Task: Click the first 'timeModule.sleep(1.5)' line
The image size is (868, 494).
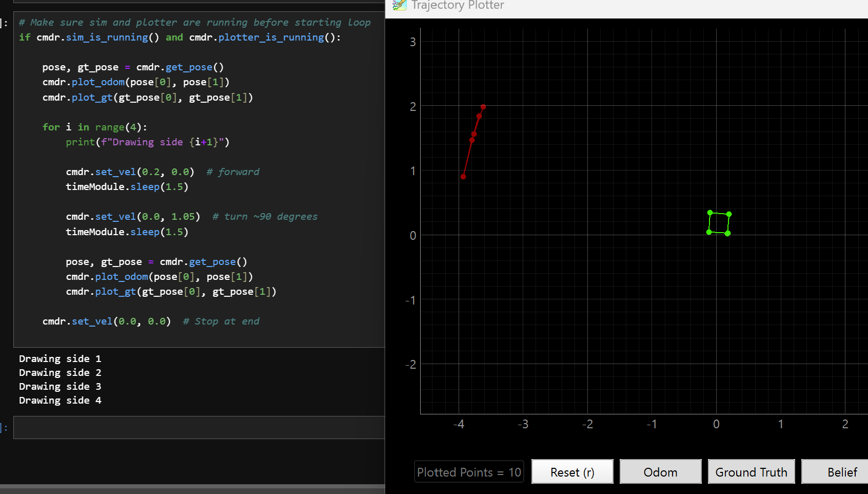Action: (x=127, y=186)
